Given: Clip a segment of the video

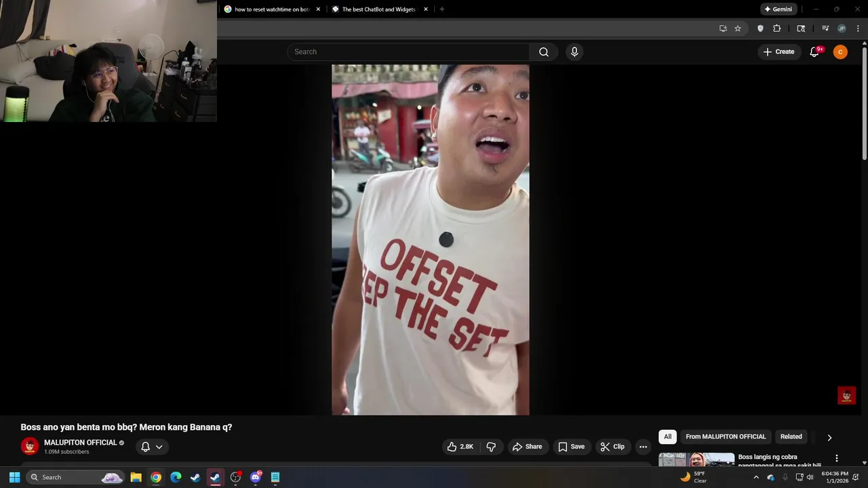Looking at the screenshot, I should (612, 447).
